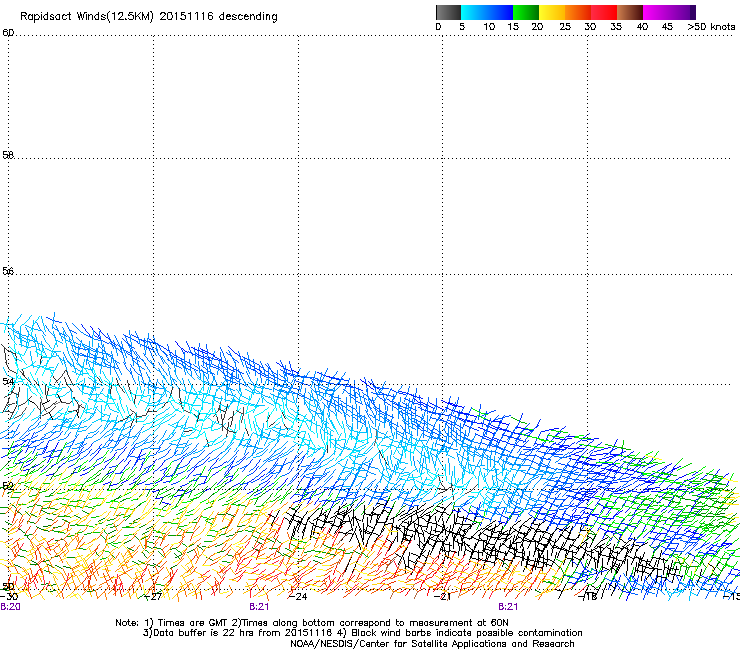
Task: Select the longitude label '-24'
Action: 298,597
